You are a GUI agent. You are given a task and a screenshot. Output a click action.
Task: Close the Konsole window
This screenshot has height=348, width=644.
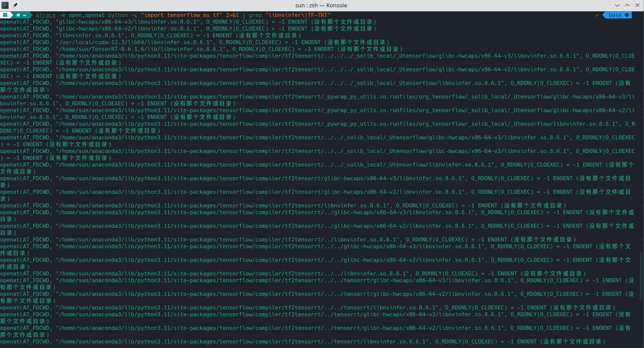click(x=637, y=5)
